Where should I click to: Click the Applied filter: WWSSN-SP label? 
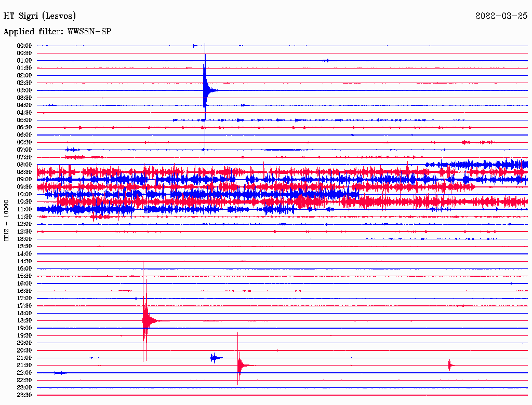click(57, 32)
